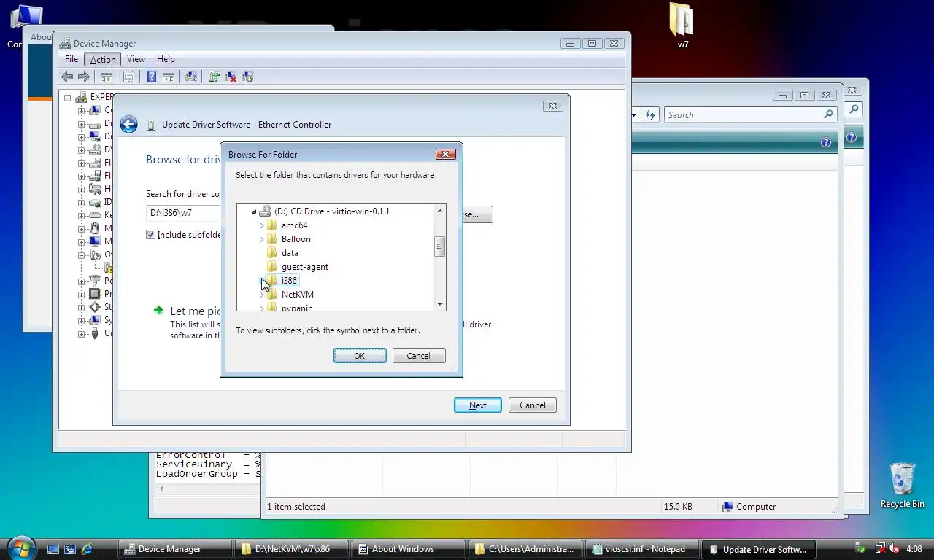Click the folder tree scrollbar thumb

(x=440, y=247)
